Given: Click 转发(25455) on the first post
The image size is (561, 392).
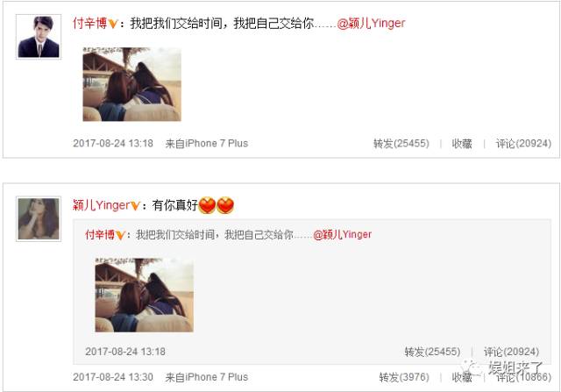Looking at the screenshot, I should [x=401, y=144].
